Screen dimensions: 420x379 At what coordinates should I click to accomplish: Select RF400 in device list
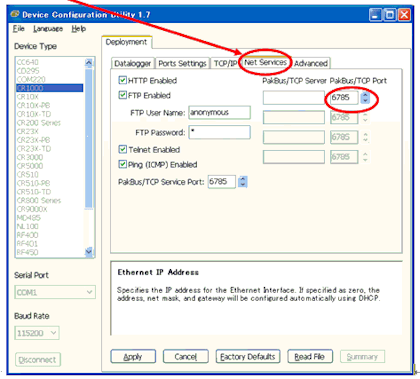pyautogui.click(x=28, y=235)
